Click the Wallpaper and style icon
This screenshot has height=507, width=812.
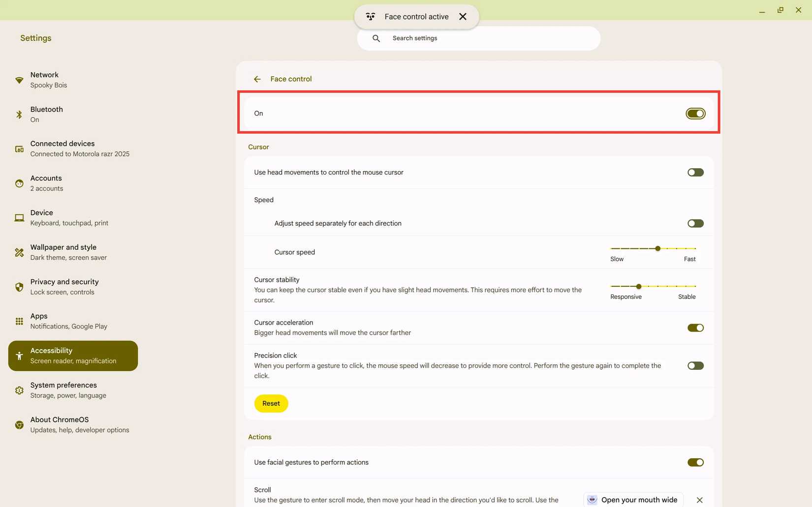pos(19,252)
